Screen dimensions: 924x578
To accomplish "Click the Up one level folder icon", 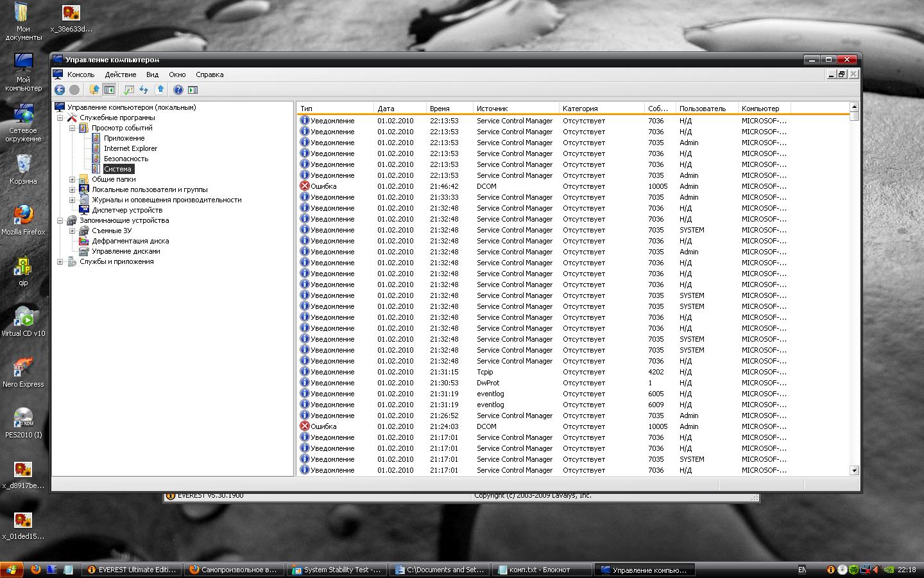I will click(94, 90).
